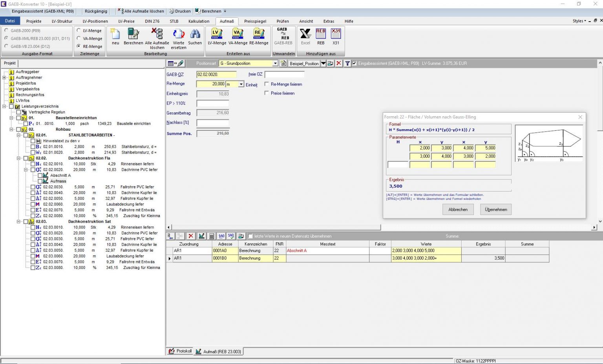Select GAEB-VB 23.004 (D12) format
Viewport: 603px width, 364px height.
6,46
